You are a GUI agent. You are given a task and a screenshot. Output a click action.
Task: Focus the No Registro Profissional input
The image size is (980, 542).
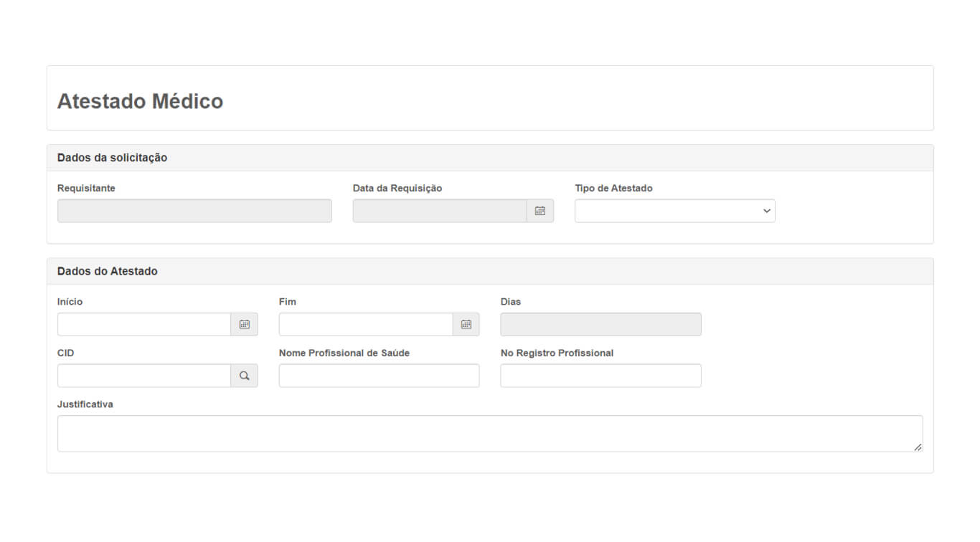600,376
